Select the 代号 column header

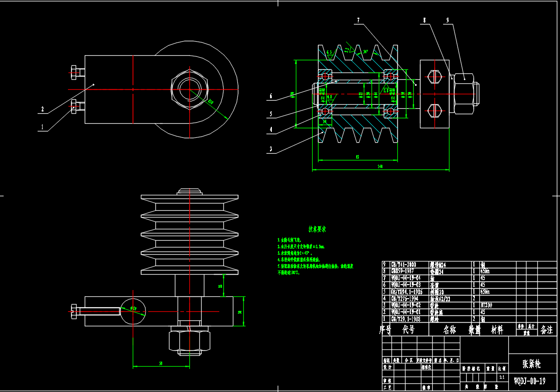coord(408,330)
